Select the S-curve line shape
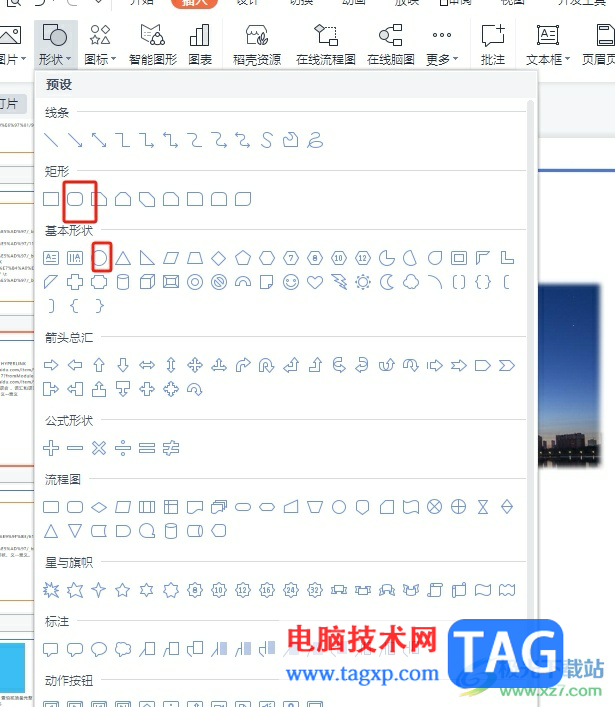This screenshot has height=707, width=615. [267, 140]
